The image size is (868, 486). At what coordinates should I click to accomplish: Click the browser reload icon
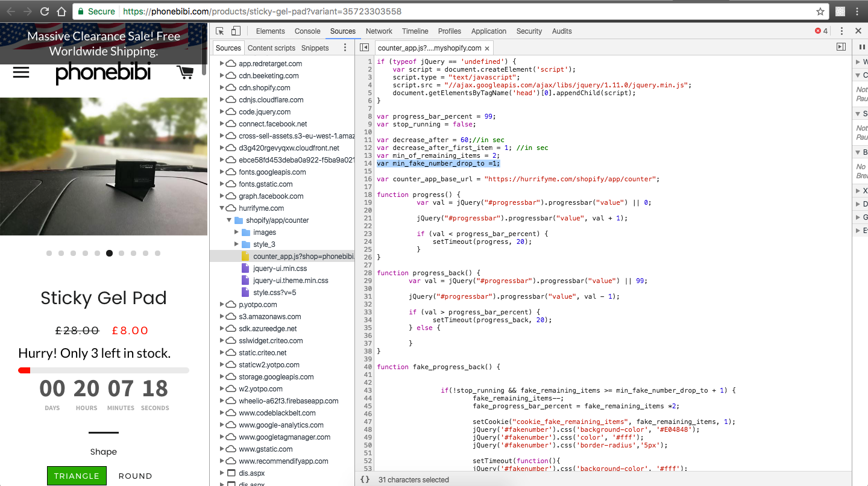(45, 11)
